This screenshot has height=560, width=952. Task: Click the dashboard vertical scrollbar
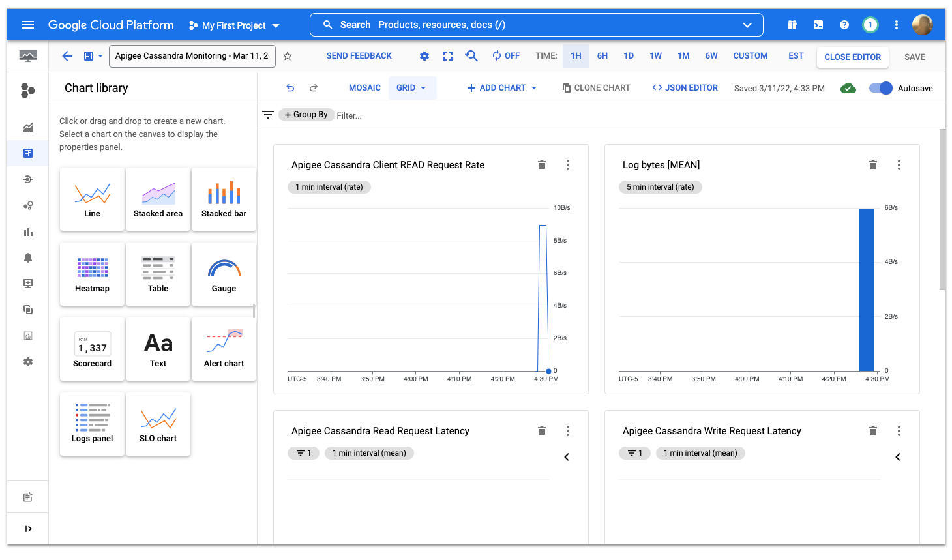(942, 209)
